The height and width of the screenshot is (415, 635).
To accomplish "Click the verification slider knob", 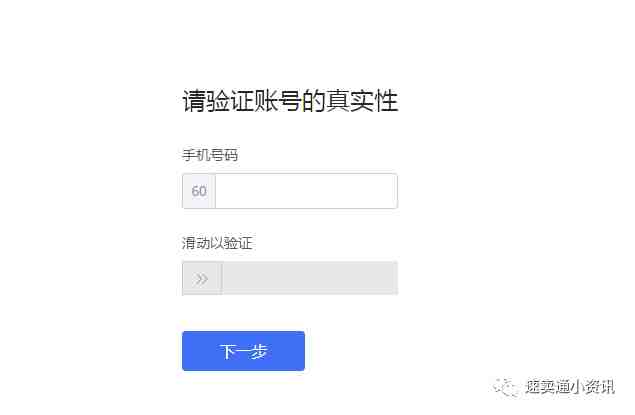I will tap(202, 278).
